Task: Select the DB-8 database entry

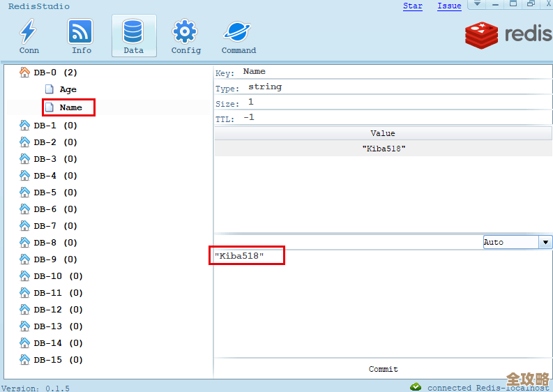Action: 55,243
